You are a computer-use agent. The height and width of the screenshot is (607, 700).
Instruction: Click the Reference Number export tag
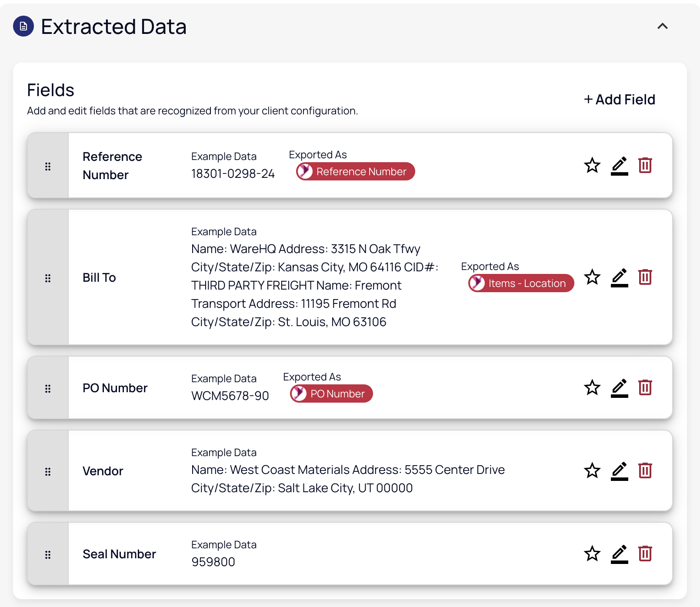[356, 171]
